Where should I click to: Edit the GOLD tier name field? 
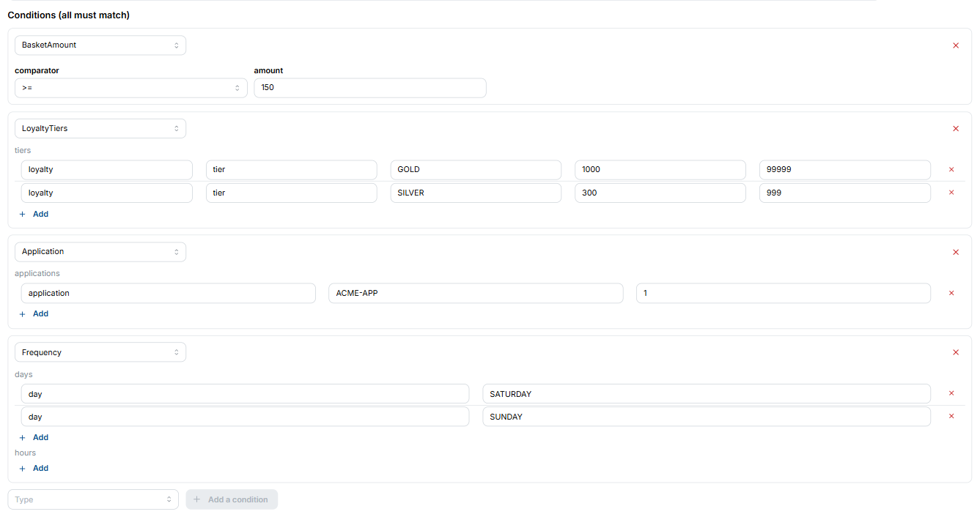476,170
